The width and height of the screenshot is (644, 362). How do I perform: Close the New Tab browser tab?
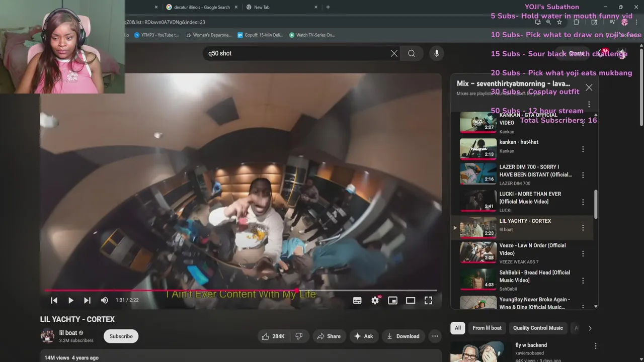pyautogui.click(x=316, y=7)
